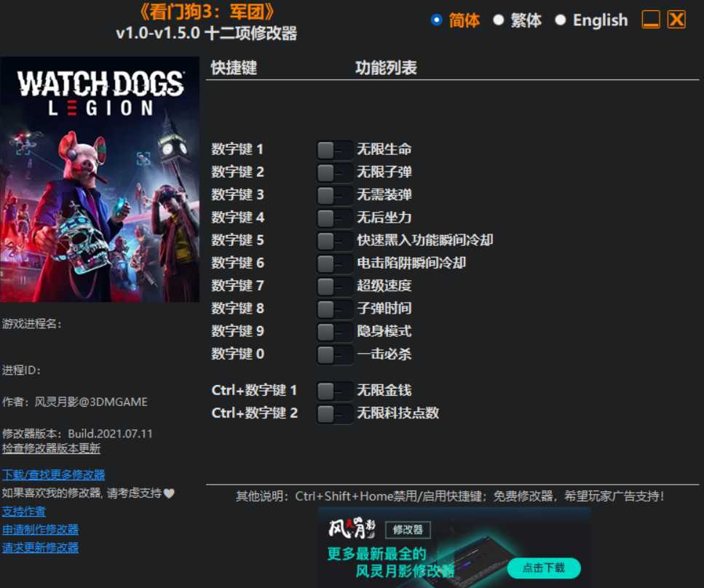Click the Ctrl+数字键 2 hotkey label
The image size is (704, 588).
pyautogui.click(x=255, y=413)
